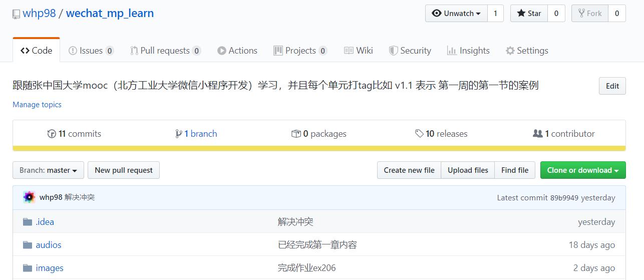Click the .idea folder icon
The width and height of the screenshot is (644, 280).
coord(28,222)
